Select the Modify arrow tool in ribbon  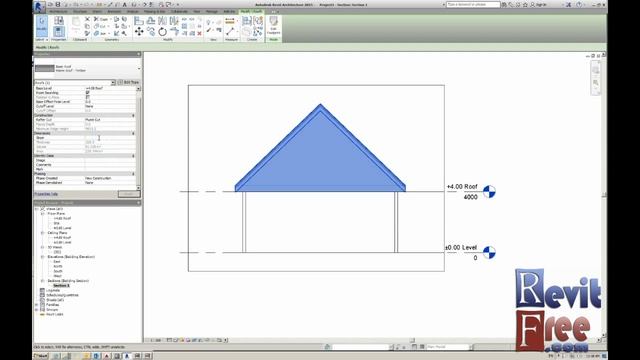[x=41, y=25]
